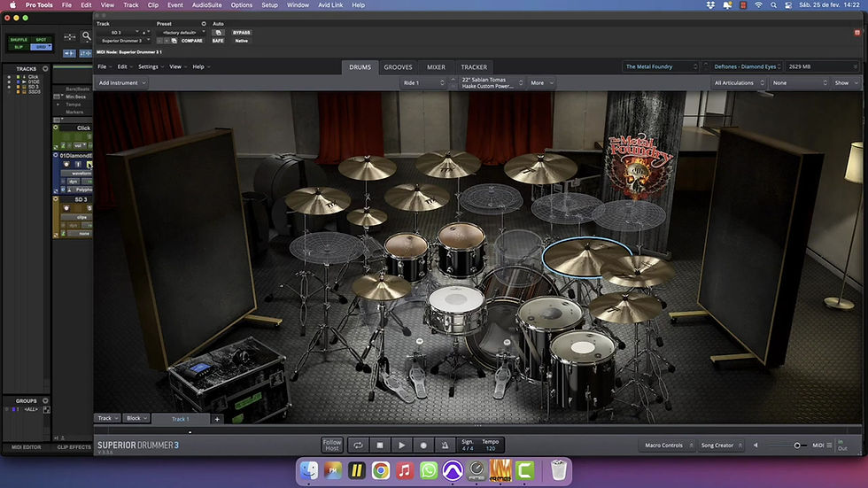Image resolution: width=868 pixels, height=488 pixels.
Task: Select the SD 3 track in tracks list
Action: tap(34, 87)
